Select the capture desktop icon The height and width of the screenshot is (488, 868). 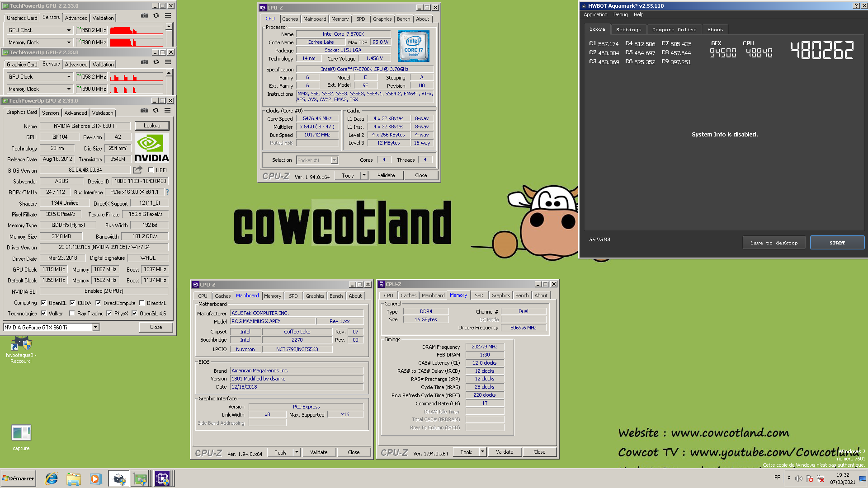(x=21, y=437)
